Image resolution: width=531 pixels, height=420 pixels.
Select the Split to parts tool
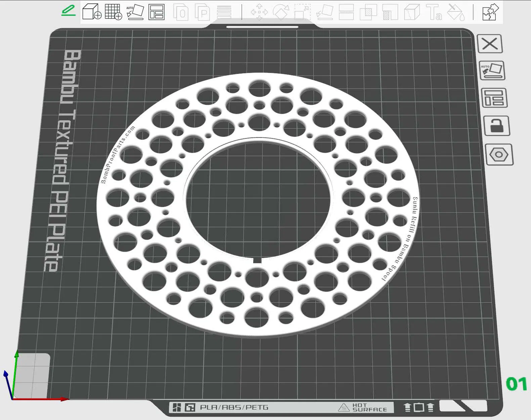click(x=203, y=12)
